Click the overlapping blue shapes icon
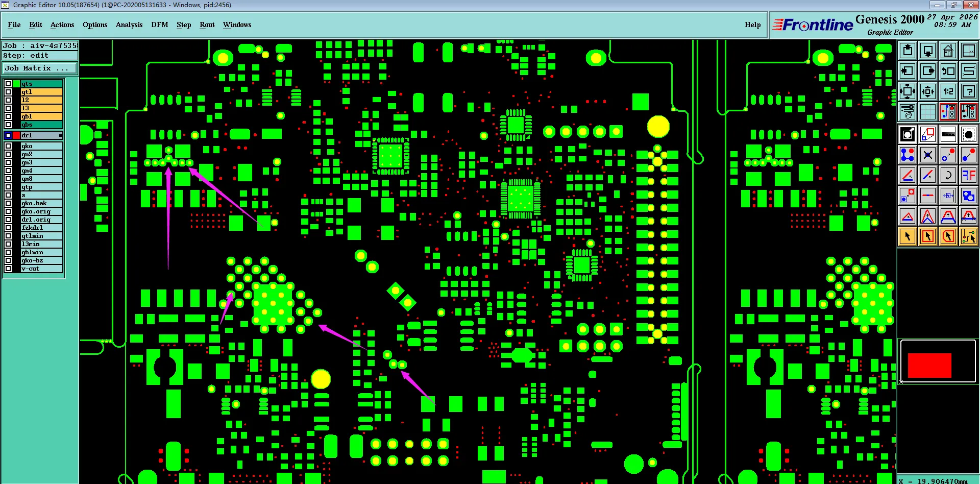Image resolution: width=980 pixels, height=484 pixels. point(968,196)
